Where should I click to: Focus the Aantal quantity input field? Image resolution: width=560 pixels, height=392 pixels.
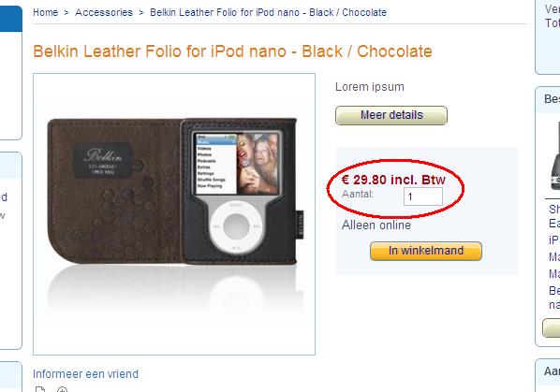tap(423, 196)
